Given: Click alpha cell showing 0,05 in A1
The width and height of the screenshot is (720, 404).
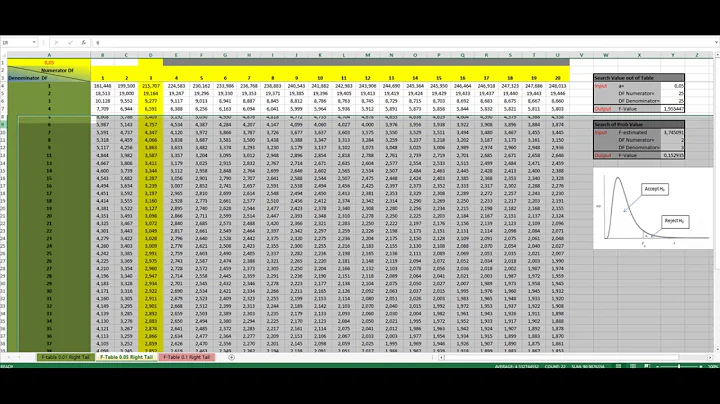Looking at the screenshot, I should [x=49, y=62].
